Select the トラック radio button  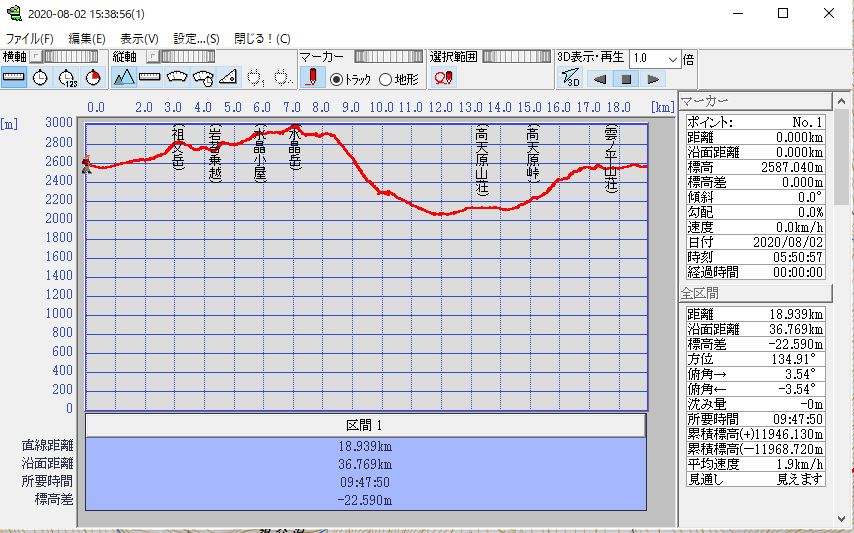[x=337, y=79]
